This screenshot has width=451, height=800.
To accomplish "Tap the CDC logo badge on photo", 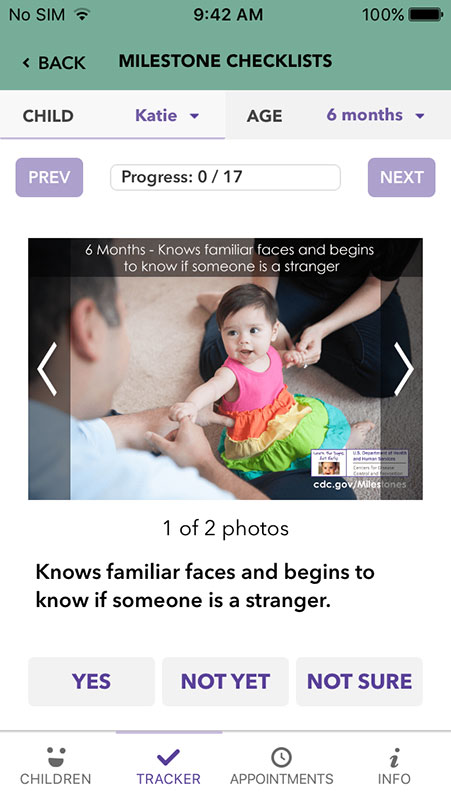I will (359, 463).
